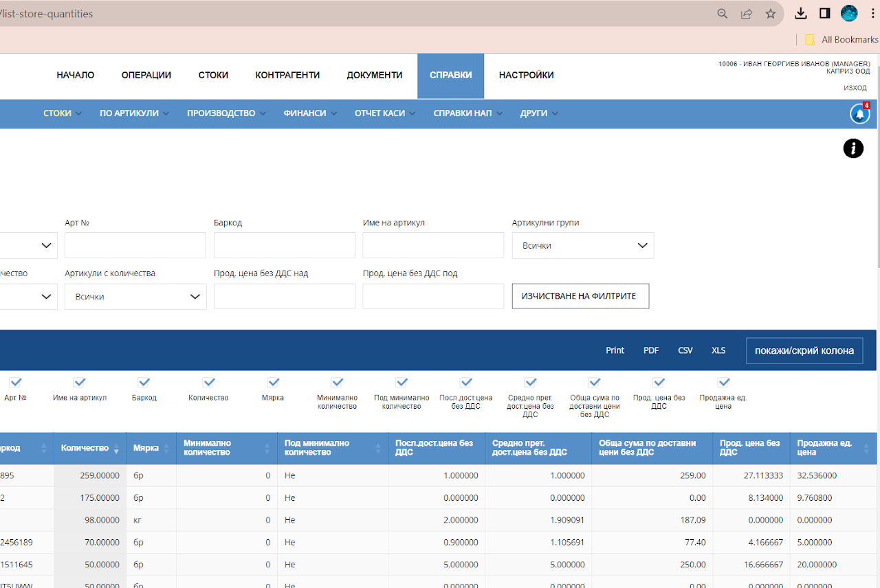Open the browser downloads icon

pyautogui.click(x=801, y=14)
